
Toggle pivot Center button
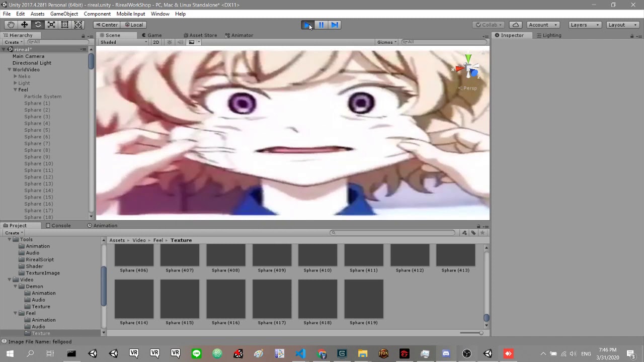pos(107,25)
